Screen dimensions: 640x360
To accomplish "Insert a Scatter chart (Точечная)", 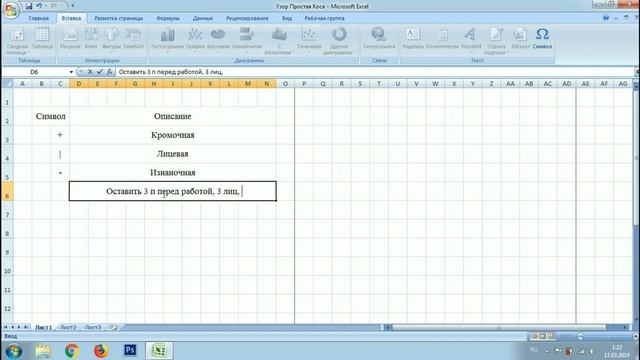I will pos(309,40).
